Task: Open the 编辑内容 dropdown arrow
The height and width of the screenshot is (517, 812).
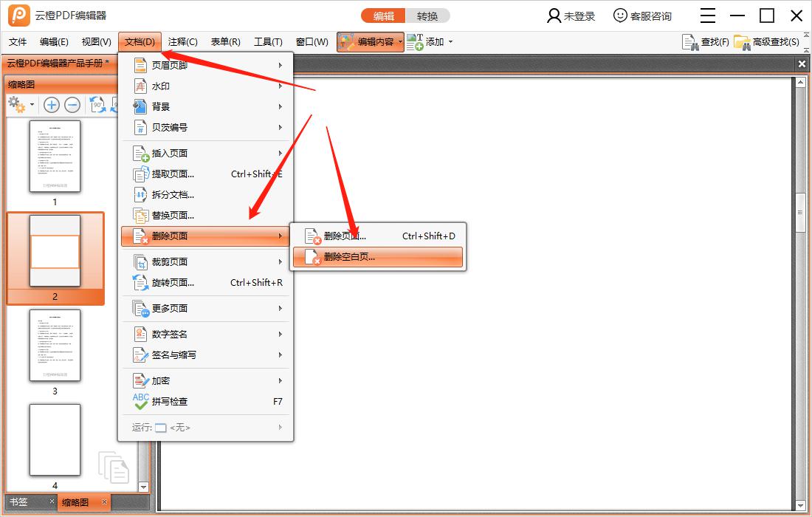Action: click(x=400, y=42)
